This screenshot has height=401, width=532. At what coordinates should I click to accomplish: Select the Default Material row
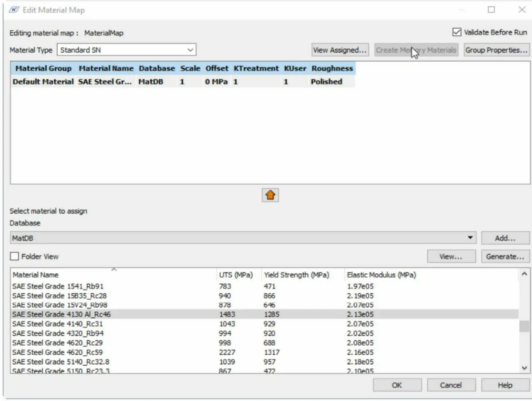click(43, 82)
